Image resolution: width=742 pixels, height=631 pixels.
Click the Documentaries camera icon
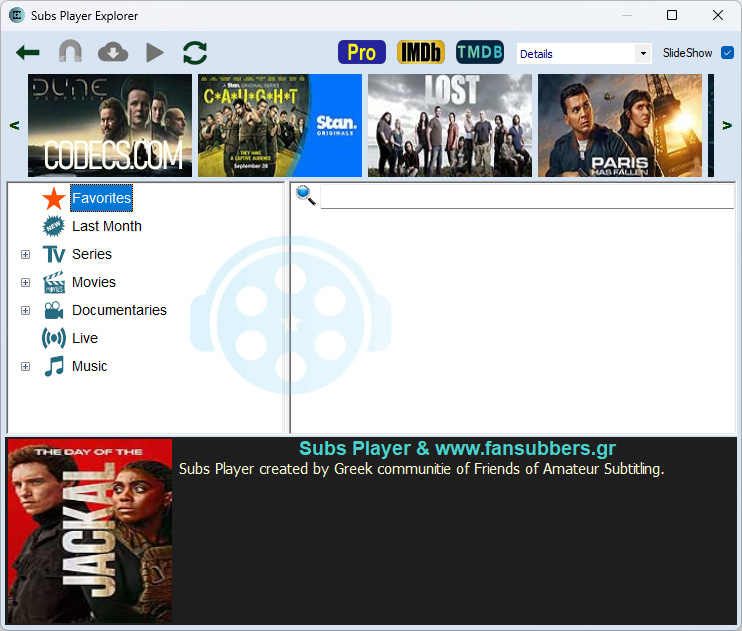(x=53, y=310)
